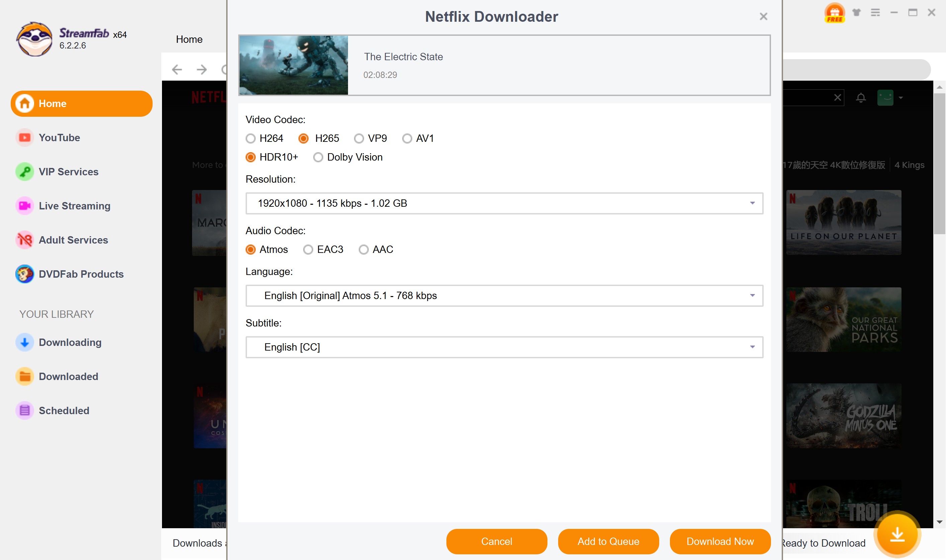This screenshot has width=946, height=560.
Task: Open VIP Services section
Action: (x=68, y=172)
